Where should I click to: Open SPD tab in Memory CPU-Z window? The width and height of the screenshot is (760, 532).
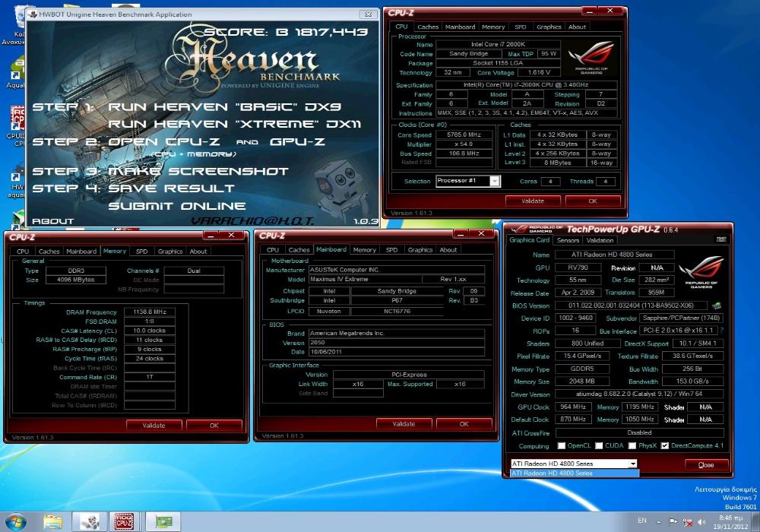pyautogui.click(x=141, y=252)
